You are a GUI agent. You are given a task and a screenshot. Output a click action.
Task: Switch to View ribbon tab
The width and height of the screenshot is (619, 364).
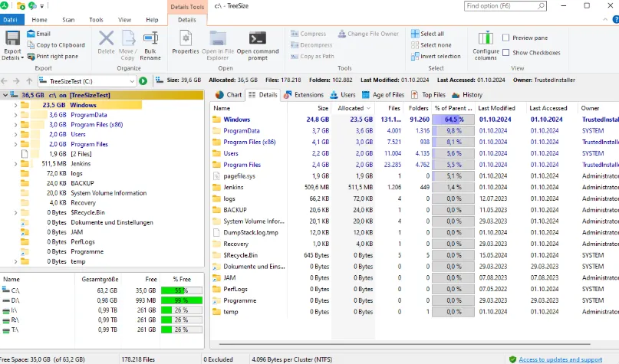click(x=124, y=20)
